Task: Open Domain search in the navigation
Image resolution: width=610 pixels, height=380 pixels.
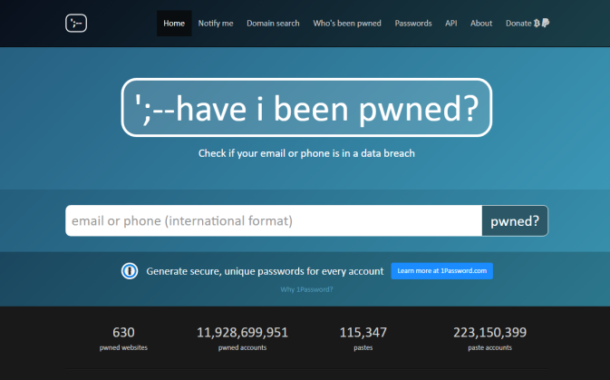Action: (x=273, y=23)
